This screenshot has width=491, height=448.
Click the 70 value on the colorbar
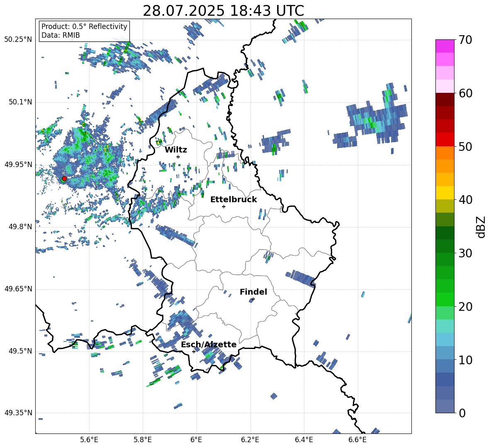click(465, 40)
